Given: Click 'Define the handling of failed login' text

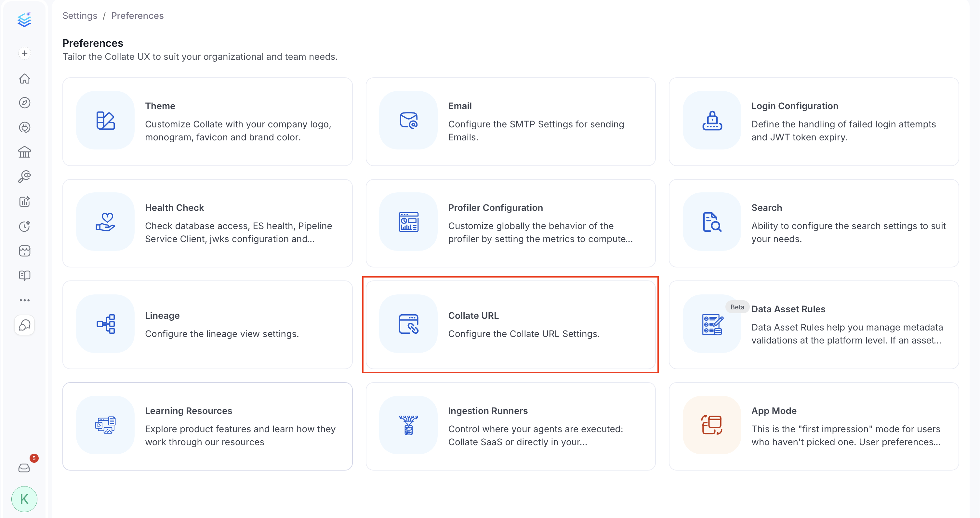Looking at the screenshot, I should [x=843, y=131].
